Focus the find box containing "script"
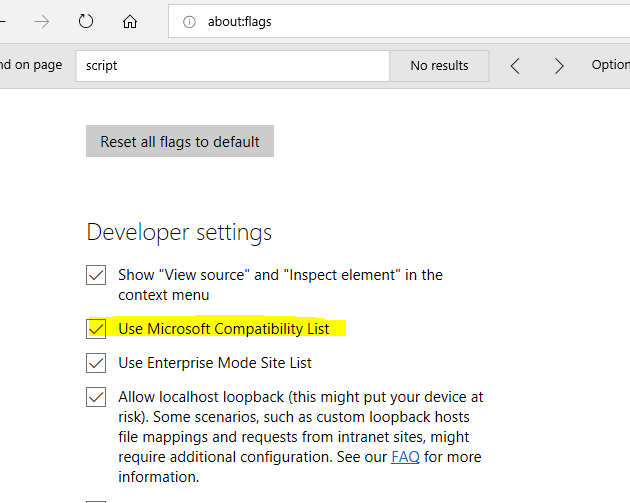This screenshot has height=503, width=630. click(232, 66)
